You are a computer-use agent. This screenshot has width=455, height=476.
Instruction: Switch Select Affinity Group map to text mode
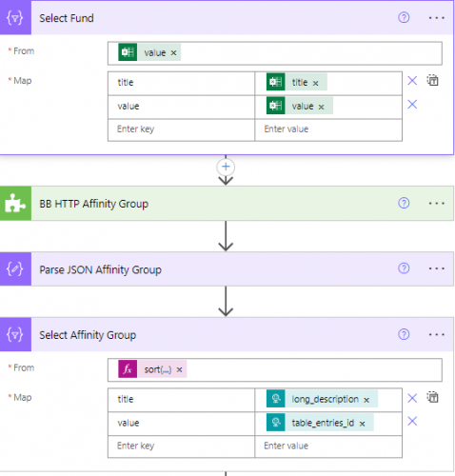pos(432,397)
